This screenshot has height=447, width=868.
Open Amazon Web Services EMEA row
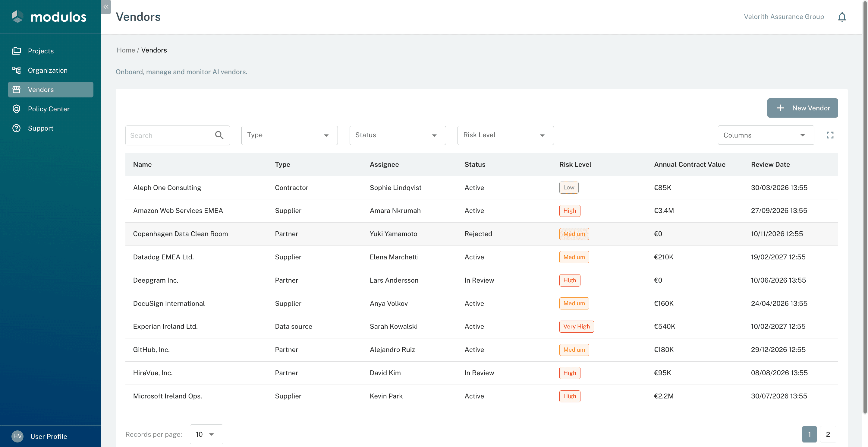click(x=482, y=211)
